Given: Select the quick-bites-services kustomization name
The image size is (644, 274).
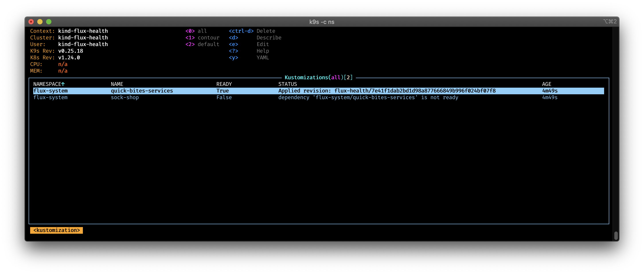Looking at the screenshot, I should coord(142,91).
